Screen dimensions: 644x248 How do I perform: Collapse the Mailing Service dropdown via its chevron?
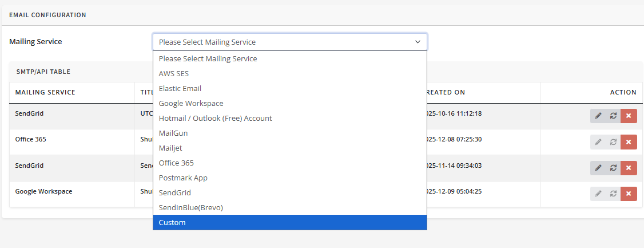pos(418,42)
